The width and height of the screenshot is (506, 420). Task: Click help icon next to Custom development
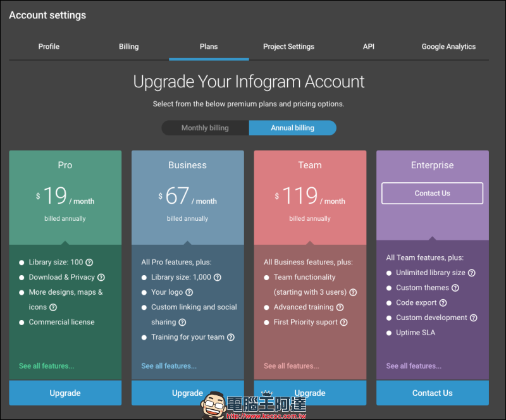click(x=473, y=318)
